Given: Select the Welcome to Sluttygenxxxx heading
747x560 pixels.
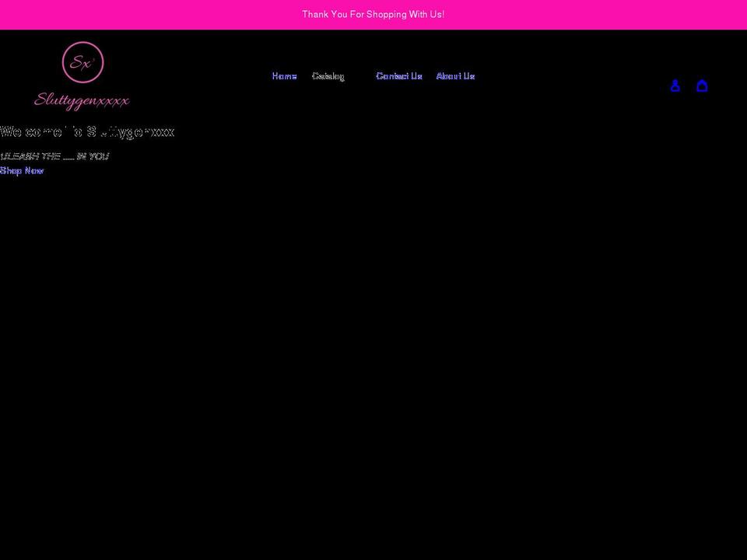Looking at the screenshot, I should click(x=87, y=131).
